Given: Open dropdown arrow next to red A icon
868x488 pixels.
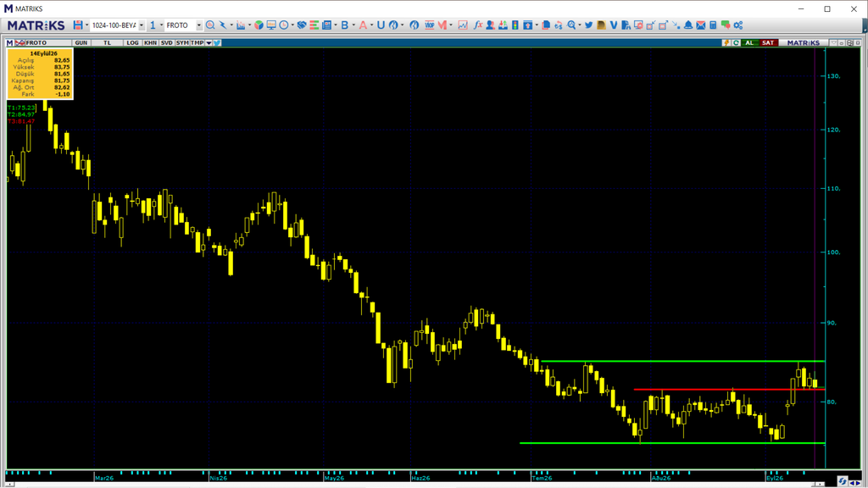Looking at the screenshot, I should pyautogui.click(x=371, y=25).
